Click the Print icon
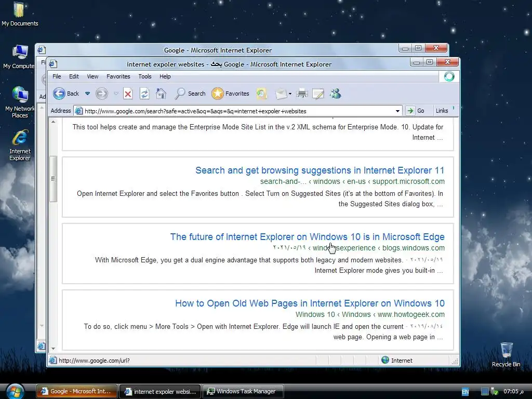 click(302, 94)
